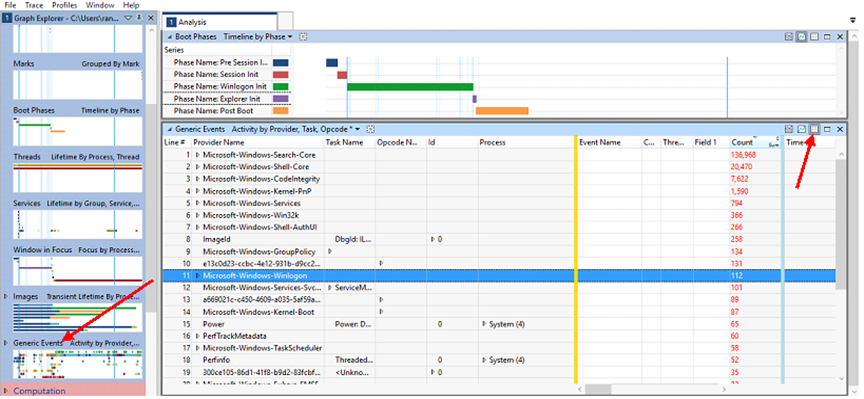
Task: Open Threads thumbnail in Graph Explorer
Action: click(77, 178)
